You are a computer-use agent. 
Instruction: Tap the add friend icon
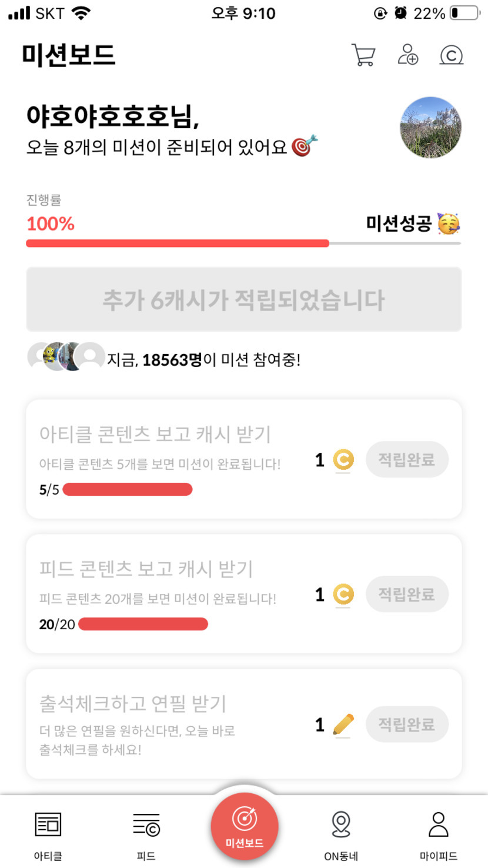tap(407, 55)
